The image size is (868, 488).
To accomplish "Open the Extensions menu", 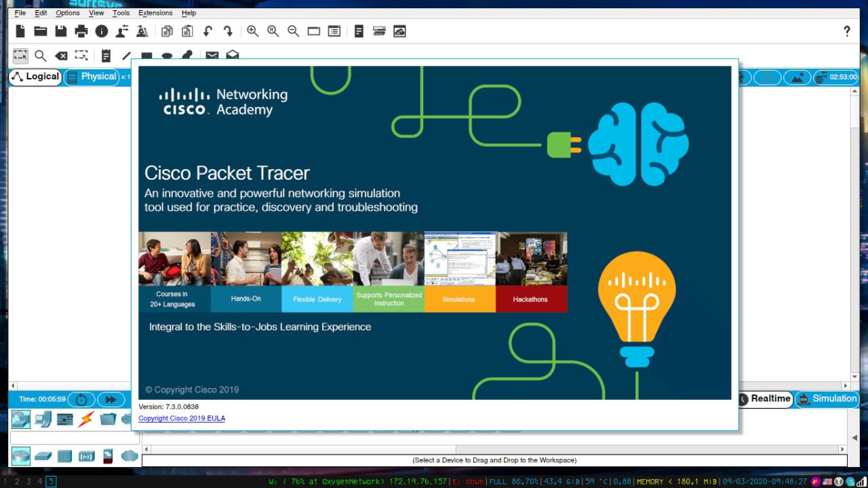I will tap(155, 12).
